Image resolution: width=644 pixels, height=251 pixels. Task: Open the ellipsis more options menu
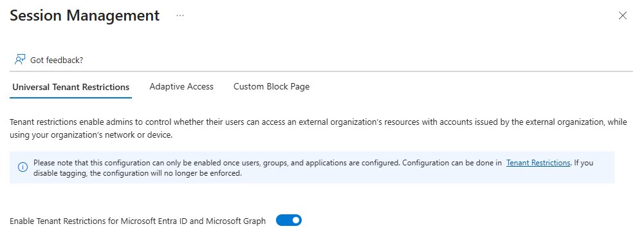tap(180, 15)
